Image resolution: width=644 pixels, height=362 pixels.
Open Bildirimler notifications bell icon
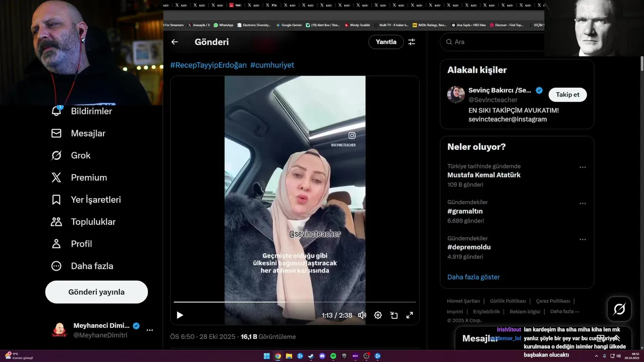[x=56, y=111]
